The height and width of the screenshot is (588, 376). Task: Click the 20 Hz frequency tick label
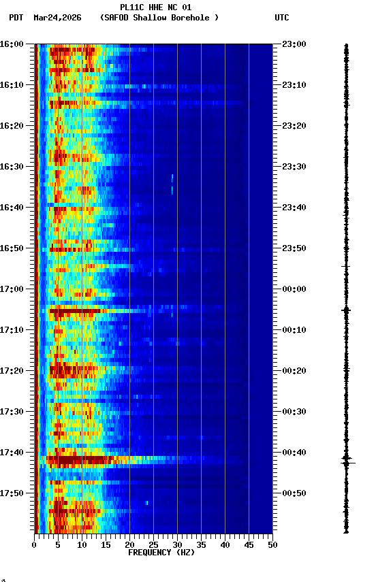[x=129, y=545]
